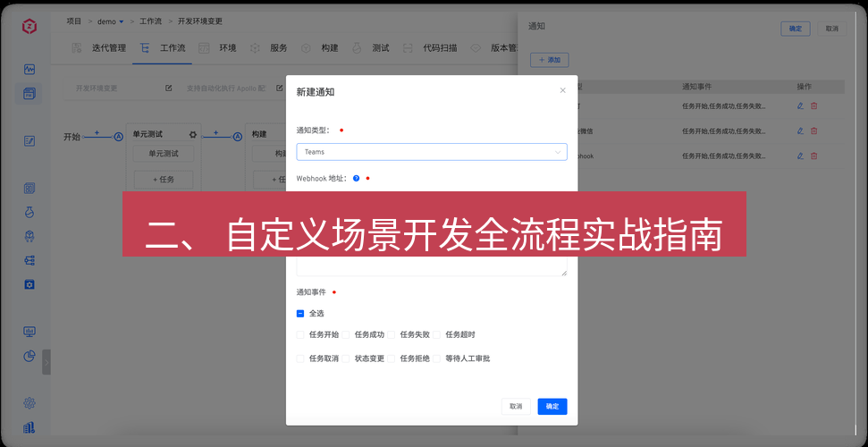The image size is (868, 447).
Task: Check the 任务取消 event checkbox
Action: 300,358
